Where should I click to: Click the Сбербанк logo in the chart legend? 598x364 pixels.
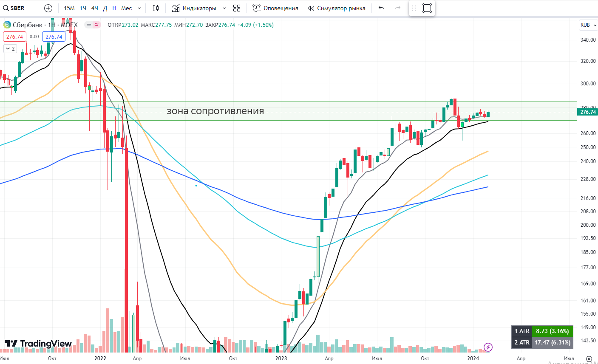[x=7, y=25]
